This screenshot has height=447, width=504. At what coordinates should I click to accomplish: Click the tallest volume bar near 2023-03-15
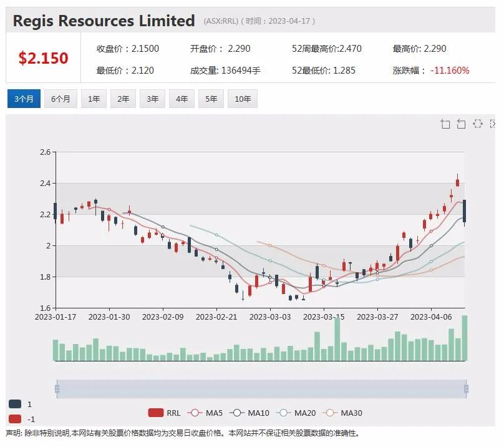coord(337,339)
